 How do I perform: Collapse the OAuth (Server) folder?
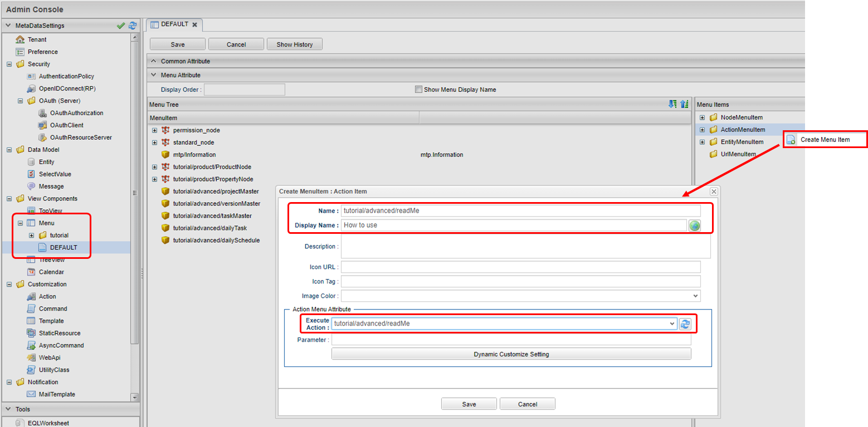[x=20, y=101]
